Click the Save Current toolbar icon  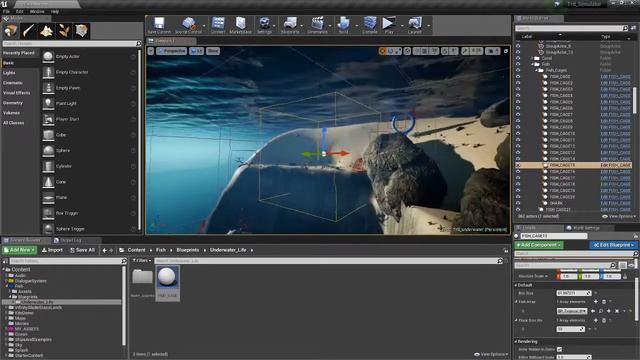point(159,25)
